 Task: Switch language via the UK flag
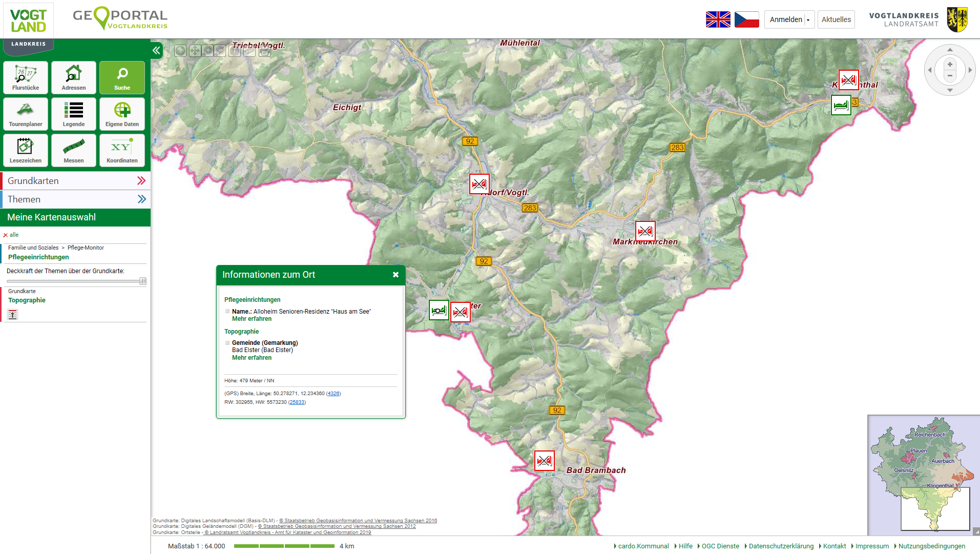pyautogui.click(x=718, y=19)
